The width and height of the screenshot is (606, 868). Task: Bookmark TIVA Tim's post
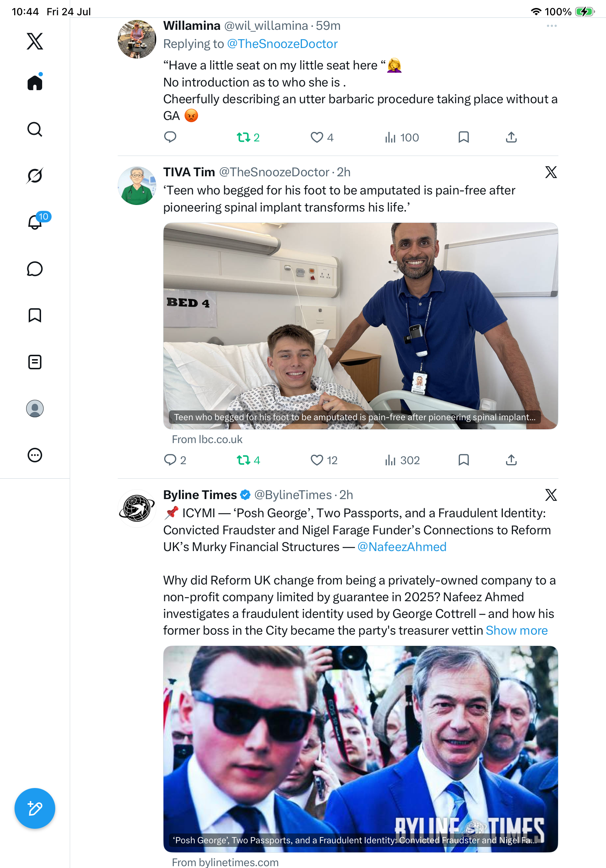pyautogui.click(x=464, y=460)
